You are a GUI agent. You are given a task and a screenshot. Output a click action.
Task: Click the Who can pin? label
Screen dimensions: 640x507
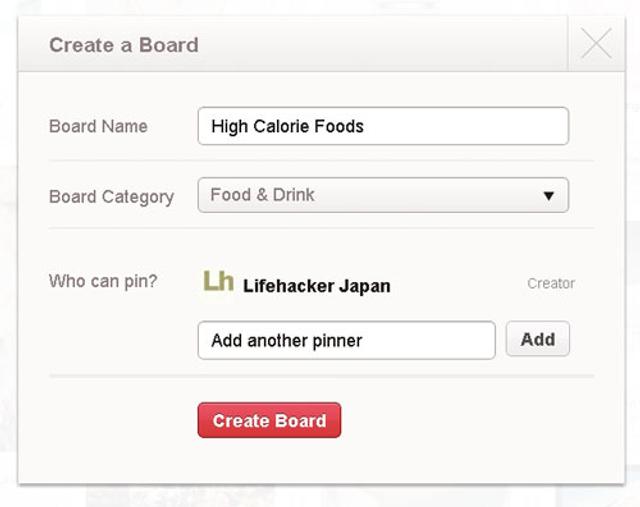pos(101,281)
